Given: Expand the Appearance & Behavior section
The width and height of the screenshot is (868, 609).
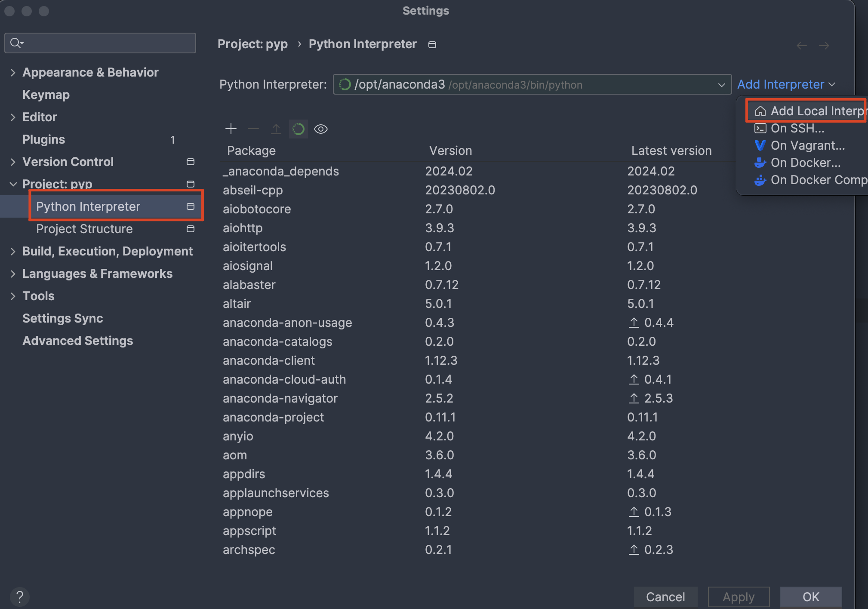Looking at the screenshot, I should (13, 72).
